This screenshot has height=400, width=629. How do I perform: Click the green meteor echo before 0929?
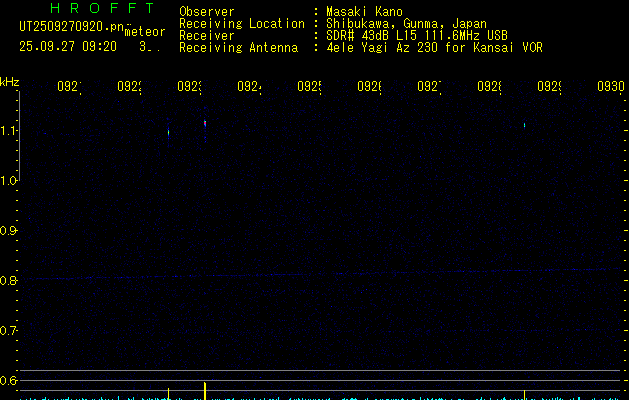click(524, 125)
